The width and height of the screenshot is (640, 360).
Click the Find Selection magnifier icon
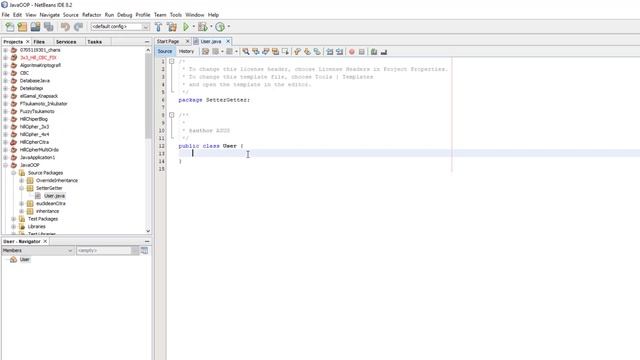click(x=245, y=51)
